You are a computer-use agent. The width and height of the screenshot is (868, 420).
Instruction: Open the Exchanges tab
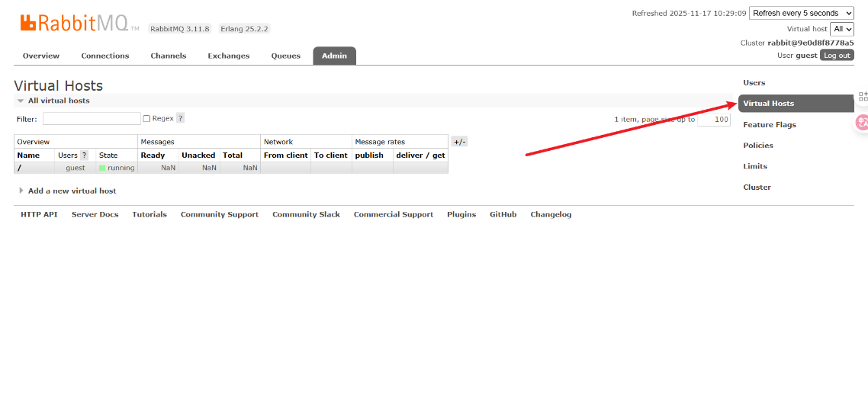pos(229,56)
